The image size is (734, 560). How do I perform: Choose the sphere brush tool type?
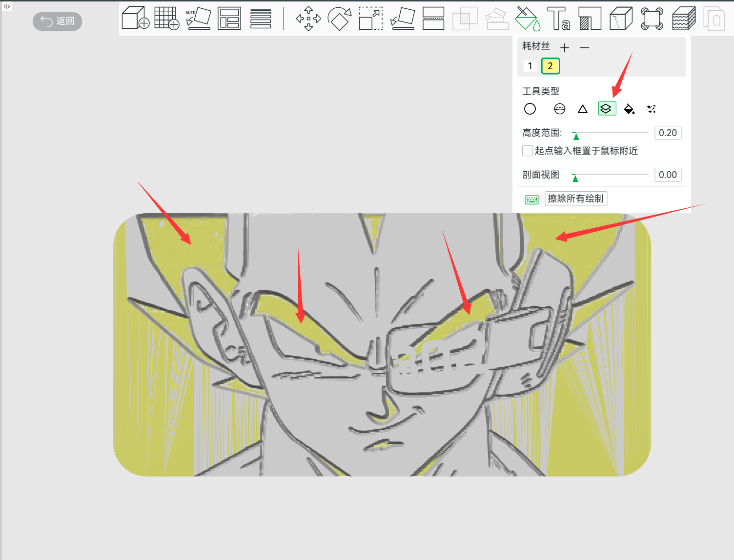click(x=560, y=109)
